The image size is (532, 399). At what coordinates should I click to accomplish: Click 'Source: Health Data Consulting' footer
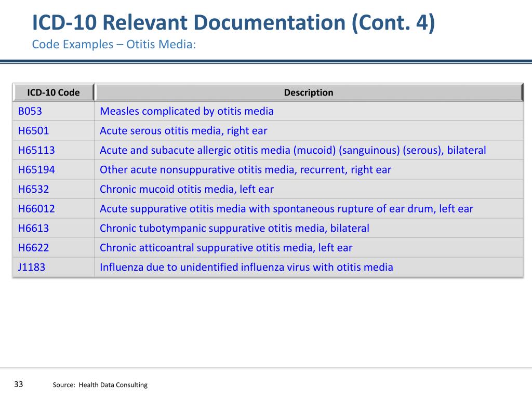coord(100,385)
